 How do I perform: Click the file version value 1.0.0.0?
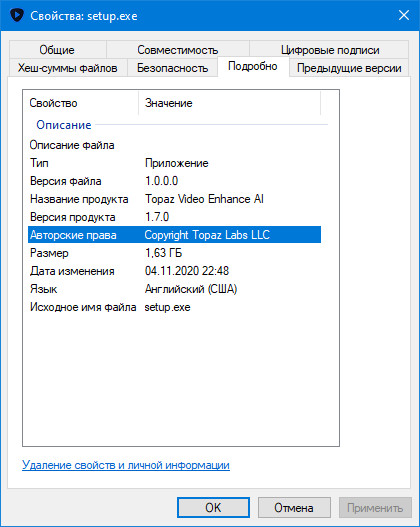click(162, 181)
